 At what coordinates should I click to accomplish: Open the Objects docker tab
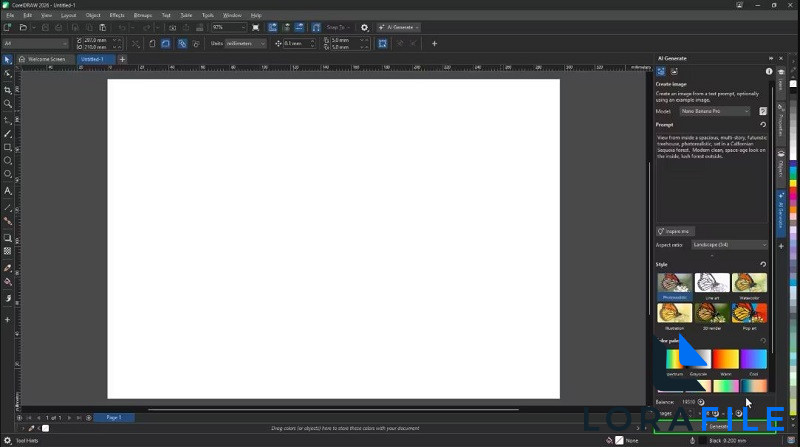(x=781, y=165)
